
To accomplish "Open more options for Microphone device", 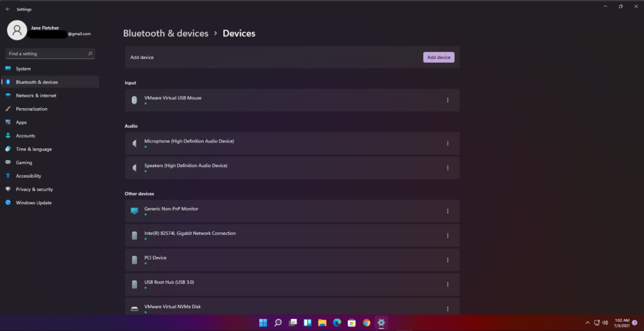I will pyautogui.click(x=448, y=143).
